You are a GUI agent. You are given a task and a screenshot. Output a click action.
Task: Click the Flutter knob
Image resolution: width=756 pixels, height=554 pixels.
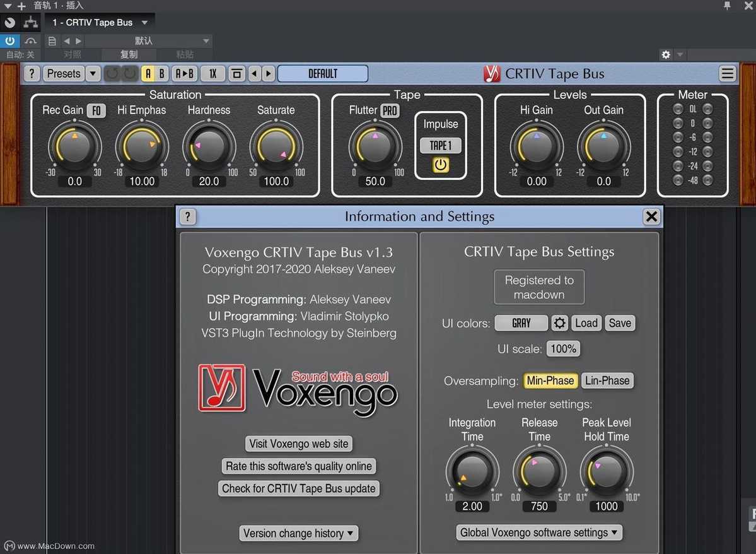pos(375,145)
